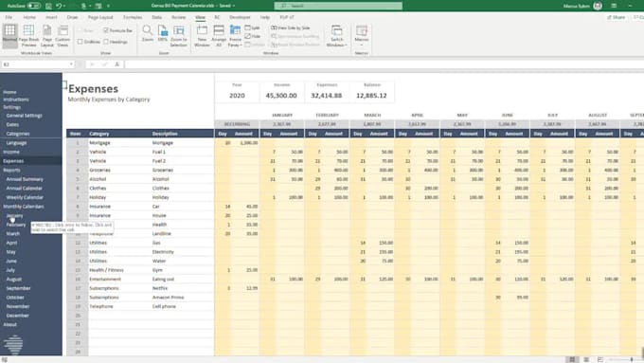Click the Save icon in title bar

(x=48, y=6)
